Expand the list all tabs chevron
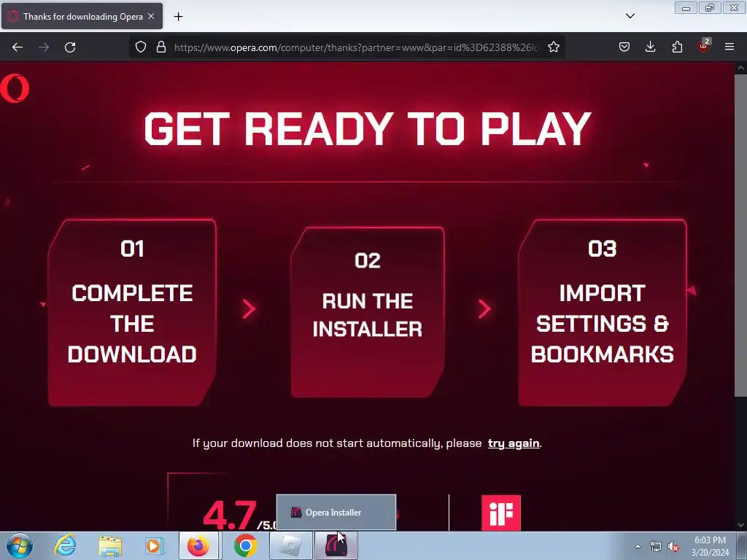747x560 pixels. 630,16
